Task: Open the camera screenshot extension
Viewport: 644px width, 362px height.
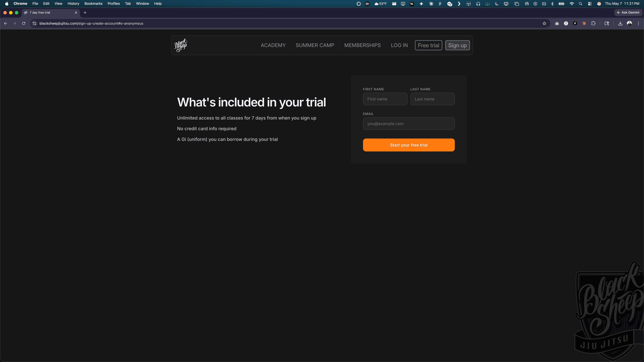Action: pyautogui.click(x=557, y=23)
